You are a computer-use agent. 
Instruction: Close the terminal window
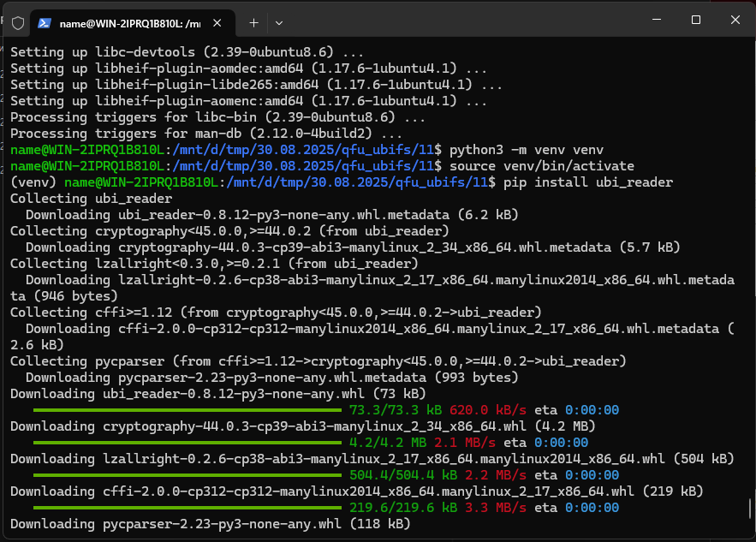click(x=735, y=20)
